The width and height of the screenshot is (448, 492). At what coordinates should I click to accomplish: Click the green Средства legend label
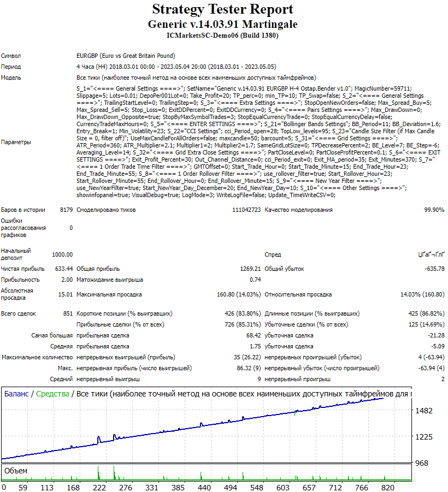click(52, 394)
